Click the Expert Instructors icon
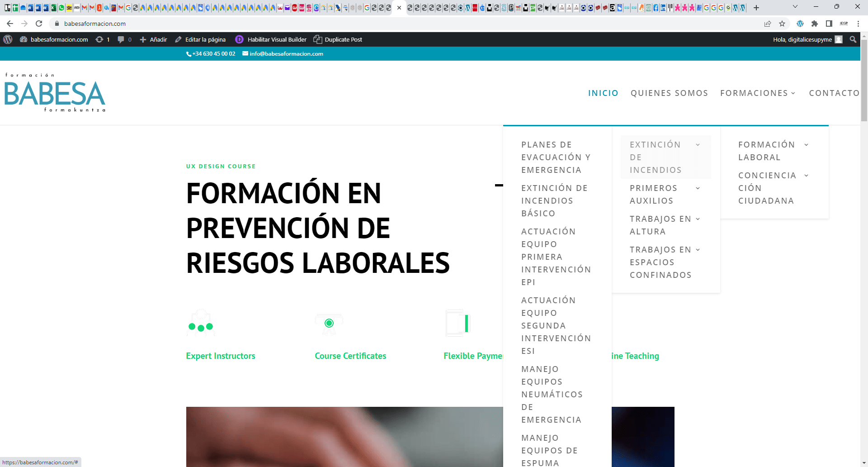The height and width of the screenshot is (467, 868). pyautogui.click(x=201, y=323)
